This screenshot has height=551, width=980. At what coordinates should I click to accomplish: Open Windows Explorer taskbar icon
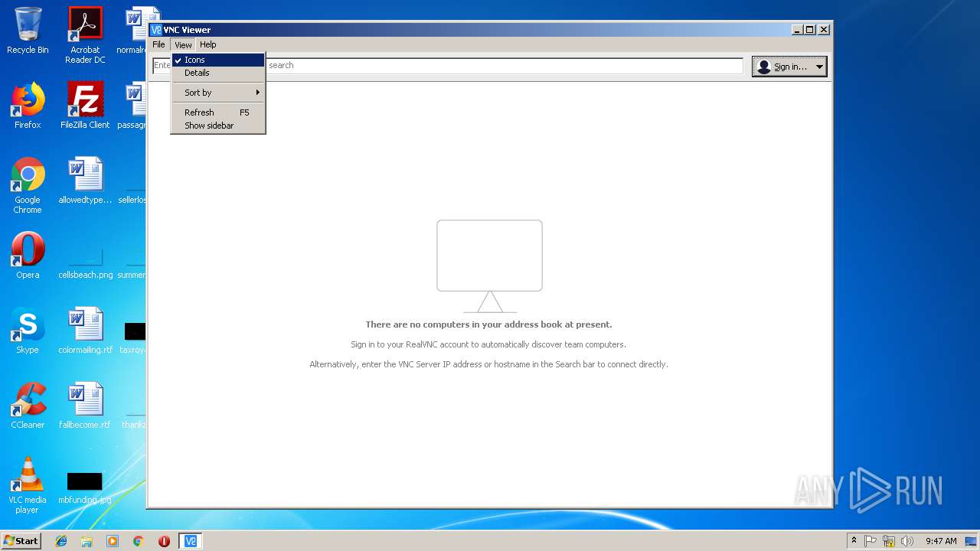pos(87,541)
